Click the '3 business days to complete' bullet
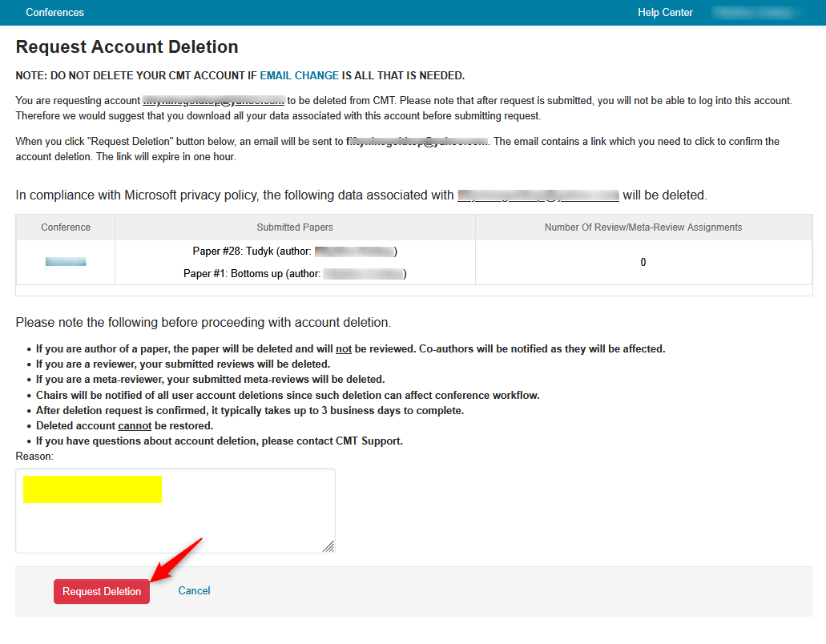This screenshot has width=826, height=644. 250,410
